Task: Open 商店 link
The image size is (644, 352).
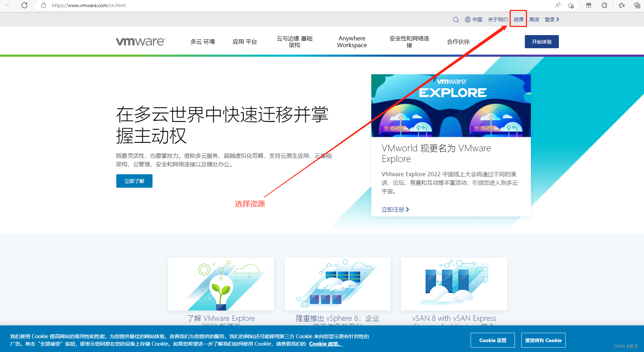Action: pyautogui.click(x=534, y=19)
